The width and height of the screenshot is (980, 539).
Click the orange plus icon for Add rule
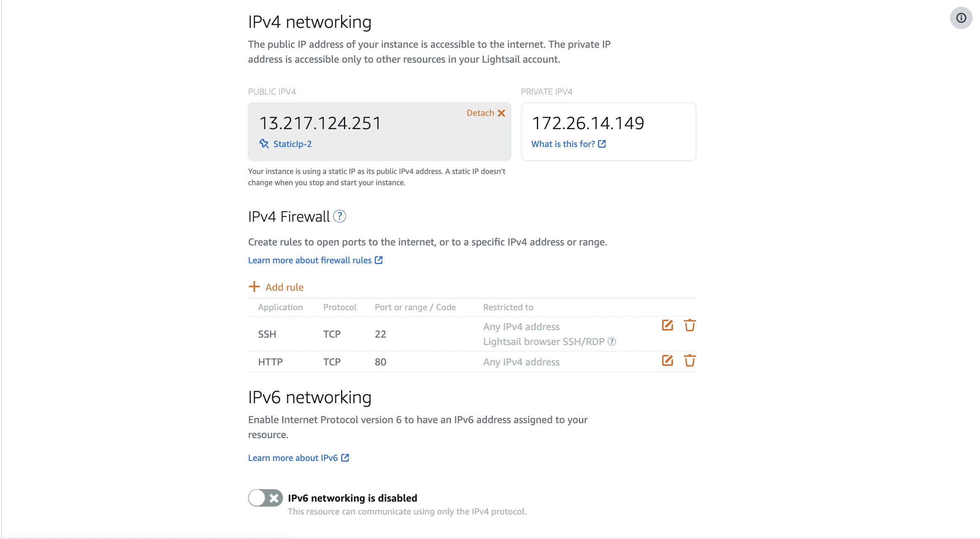point(254,287)
